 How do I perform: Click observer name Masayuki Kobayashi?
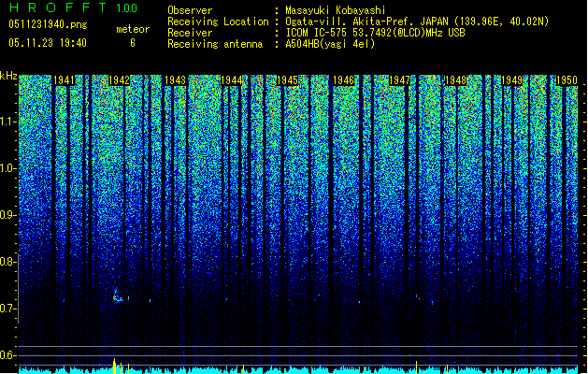(x=336, y=10)
